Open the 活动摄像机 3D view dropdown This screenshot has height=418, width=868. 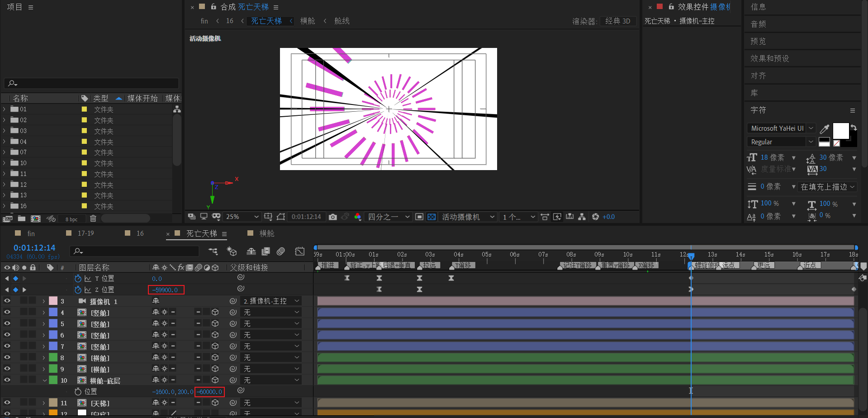[x=468, y=217]
